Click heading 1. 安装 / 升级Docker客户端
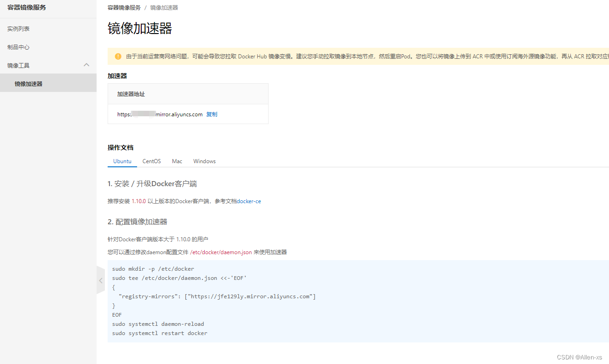This screenshot has width=609, height=364. [152, 184]
